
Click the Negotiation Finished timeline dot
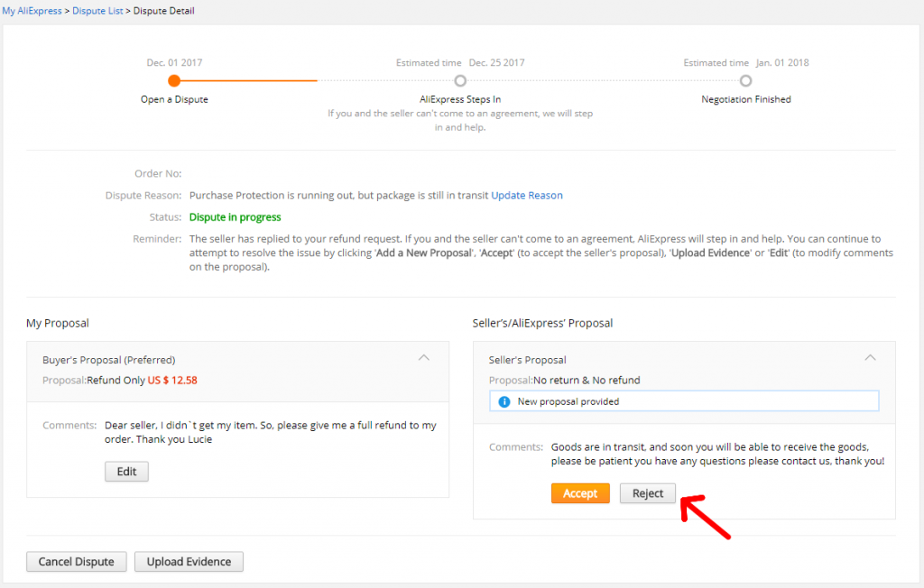[x=745, y=80]
